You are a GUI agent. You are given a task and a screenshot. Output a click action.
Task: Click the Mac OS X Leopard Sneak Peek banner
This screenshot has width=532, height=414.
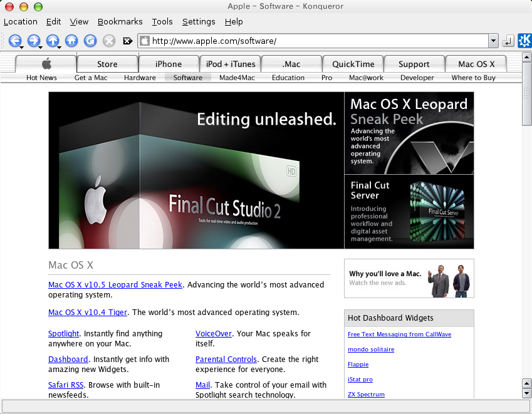point(409,133)
